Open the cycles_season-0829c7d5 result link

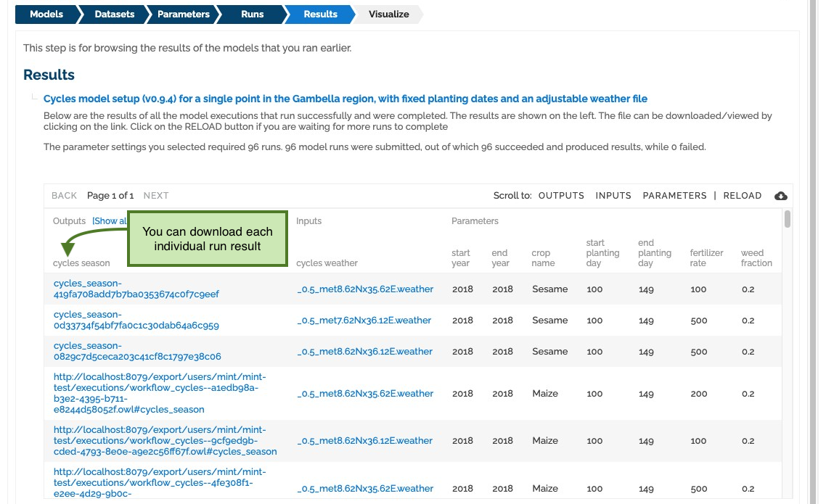tap(137, 351)
